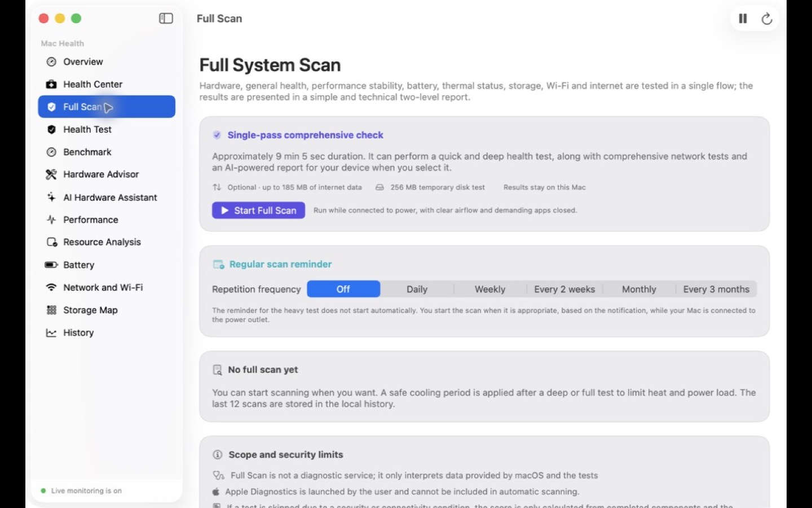Click the internet data arrows icon
The image size is (812, 508).
click(x=217, y=187)
